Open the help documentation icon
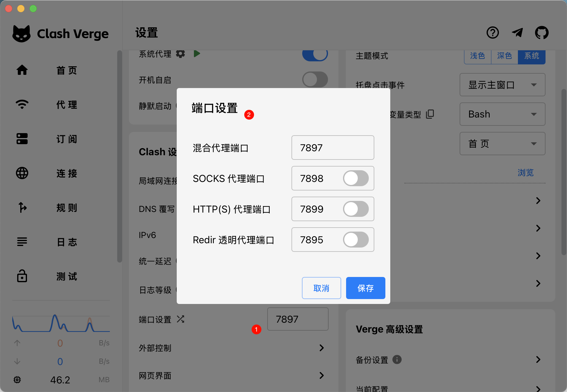Image resolution: width=567 pixels, height=392 pixels. point(493,33)
